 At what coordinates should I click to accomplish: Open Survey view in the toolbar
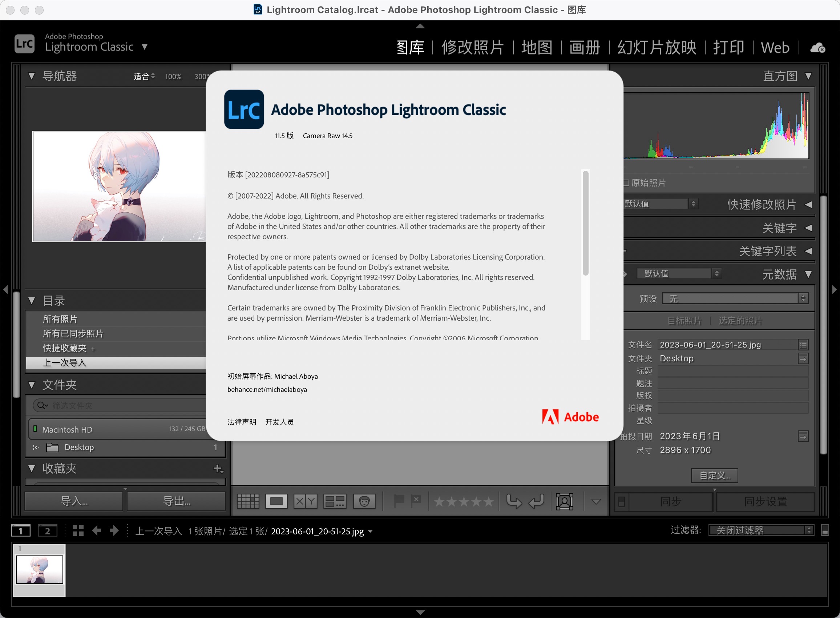click(335, 501)
